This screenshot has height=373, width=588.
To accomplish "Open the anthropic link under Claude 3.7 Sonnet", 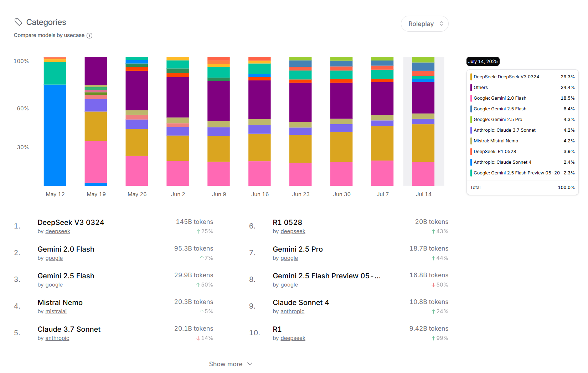I will (x=57, y=338).
